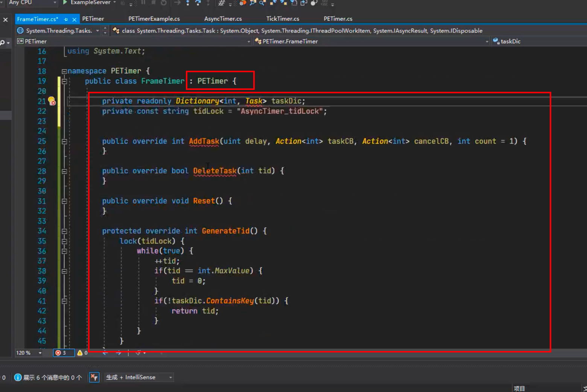Collapse the AddTask method on line 25
Viewport: 587px width, 392px height.
(64, 141)
